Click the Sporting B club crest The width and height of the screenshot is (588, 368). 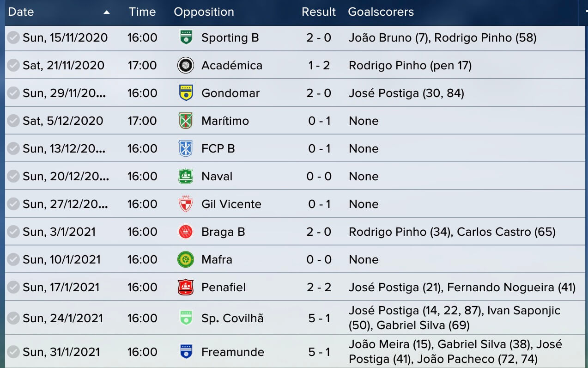(x=186, y=37)
